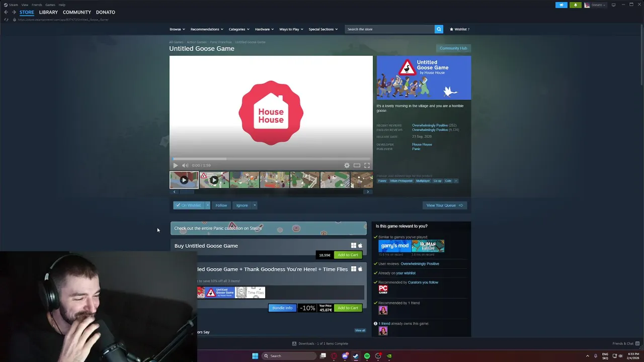
Task: Open the Ignore options dropdown arrow
Action: tap(255, 205)
